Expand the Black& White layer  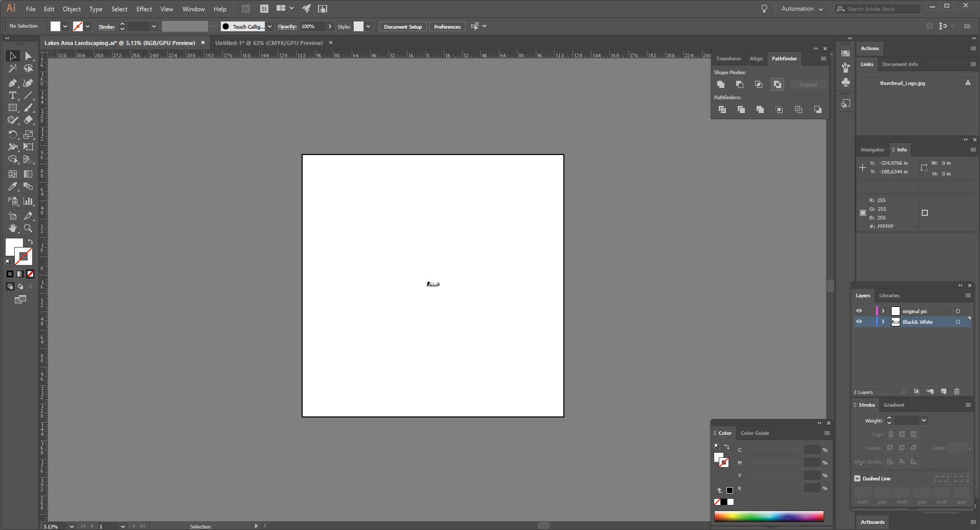[883, 322]
